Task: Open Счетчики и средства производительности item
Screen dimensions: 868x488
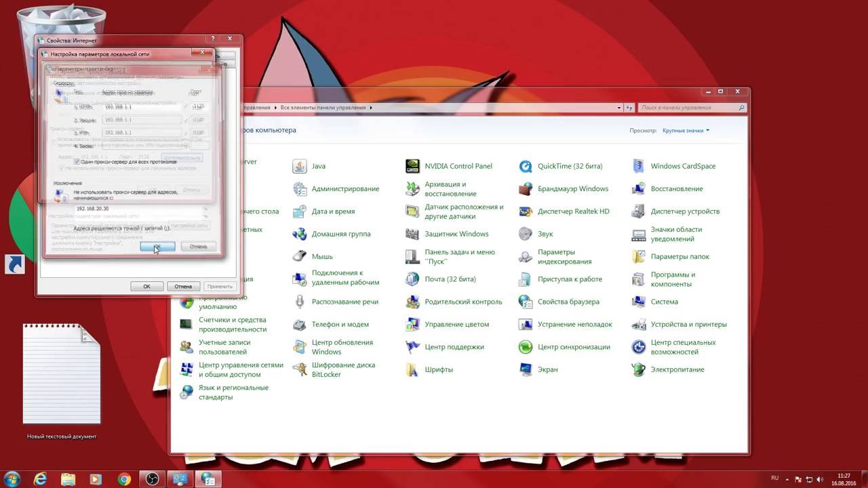Action: tap(223, 324)
